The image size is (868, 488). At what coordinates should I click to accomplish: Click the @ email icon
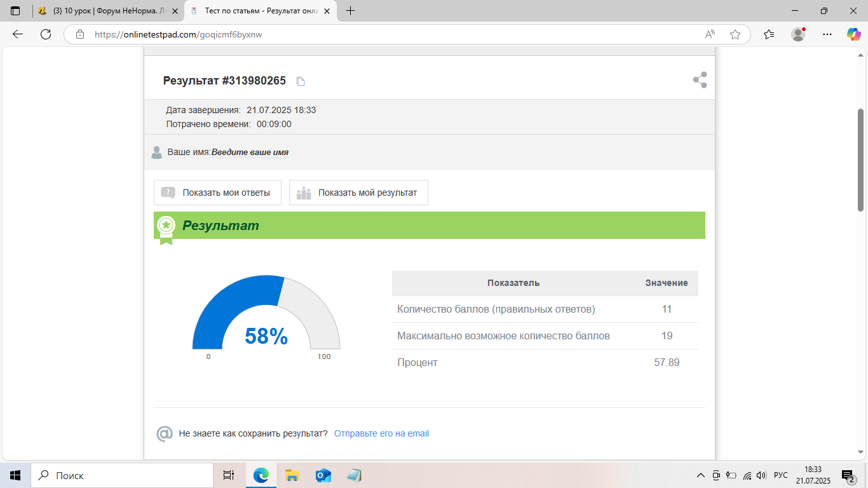point(165,433)
